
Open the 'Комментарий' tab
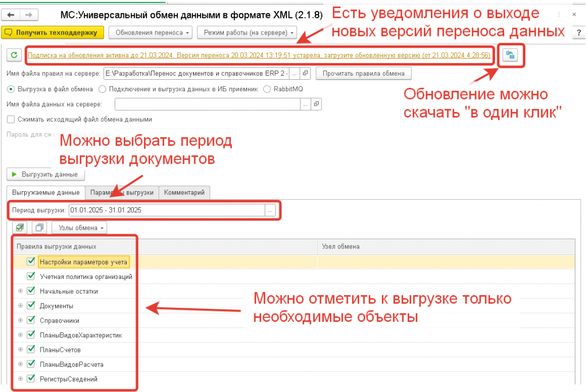pyautogui.click(x=184, y=193)
